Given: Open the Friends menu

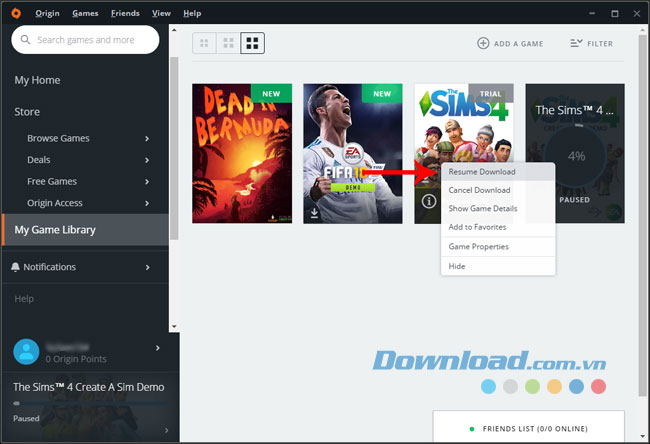Looking at the screenshot, I should [x=125, y=13].
